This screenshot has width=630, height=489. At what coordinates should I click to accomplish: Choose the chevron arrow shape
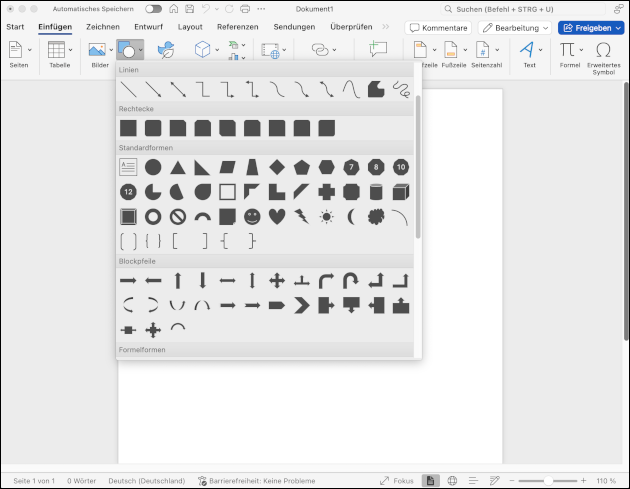pyautogui.click(x=302, y=305)
